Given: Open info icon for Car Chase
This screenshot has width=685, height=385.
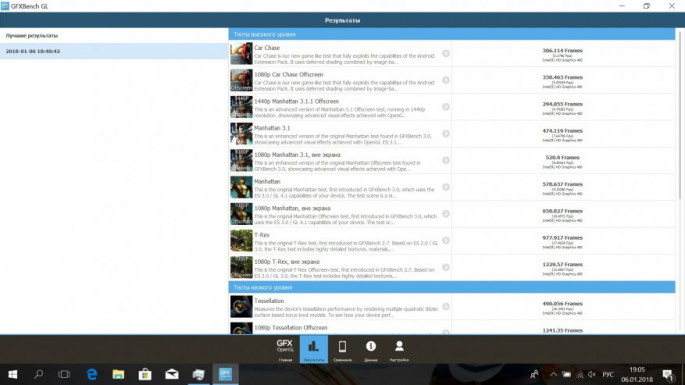Looking at the screenshot, I should click(x=446, y=53).
